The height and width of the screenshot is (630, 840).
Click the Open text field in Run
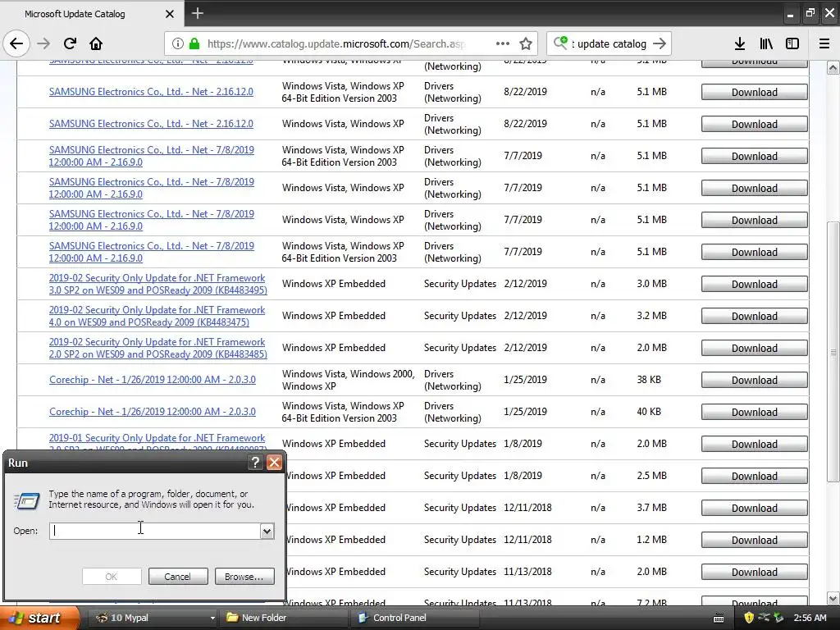155,531
